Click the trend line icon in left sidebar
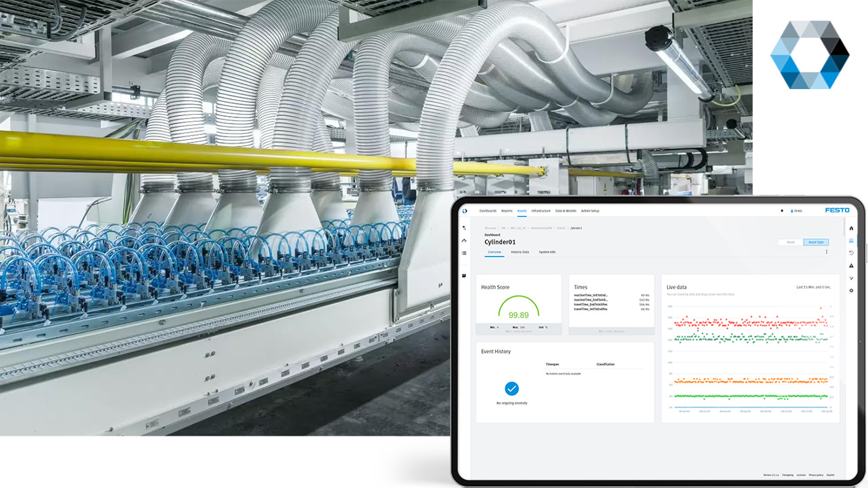Screen dimensions: 868x488 click(x=464, y=240)
